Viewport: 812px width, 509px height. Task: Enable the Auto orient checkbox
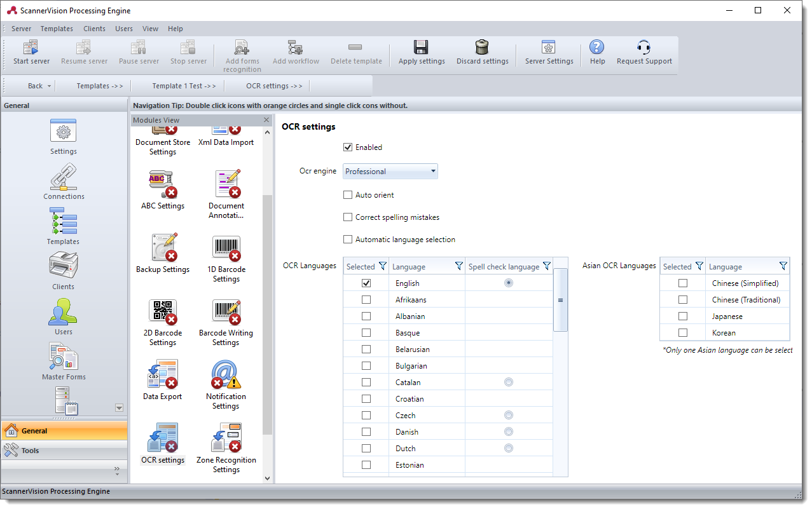348,195
